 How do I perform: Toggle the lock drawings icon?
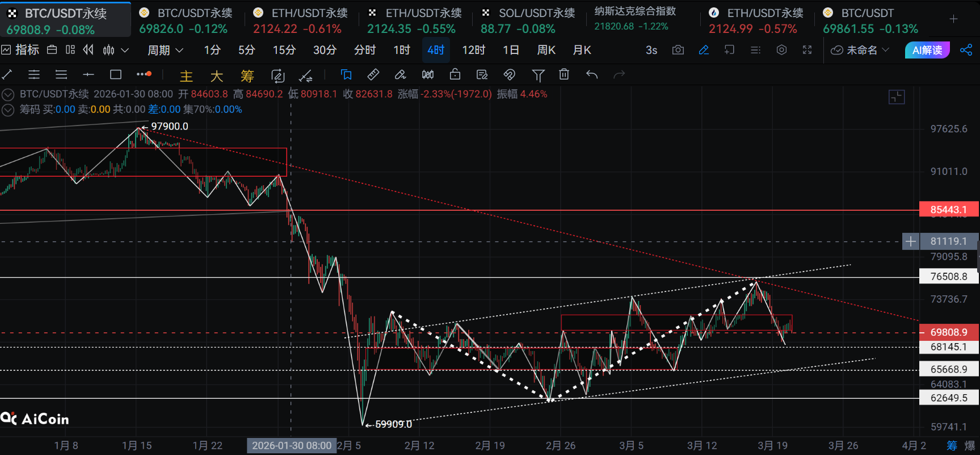tap(455, 74)
